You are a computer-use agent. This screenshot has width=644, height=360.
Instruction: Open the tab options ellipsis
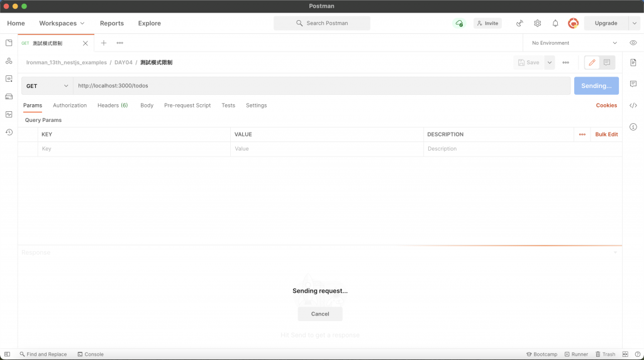[119, 43]
